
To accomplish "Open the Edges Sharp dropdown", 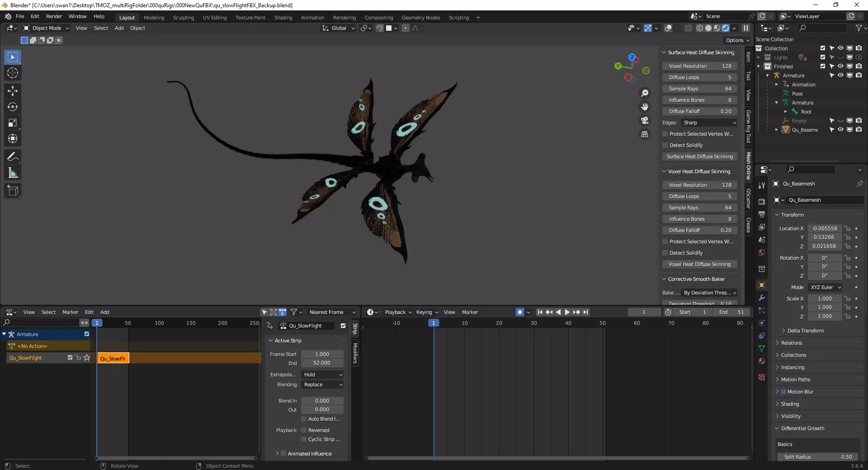I will pos(709,123).
